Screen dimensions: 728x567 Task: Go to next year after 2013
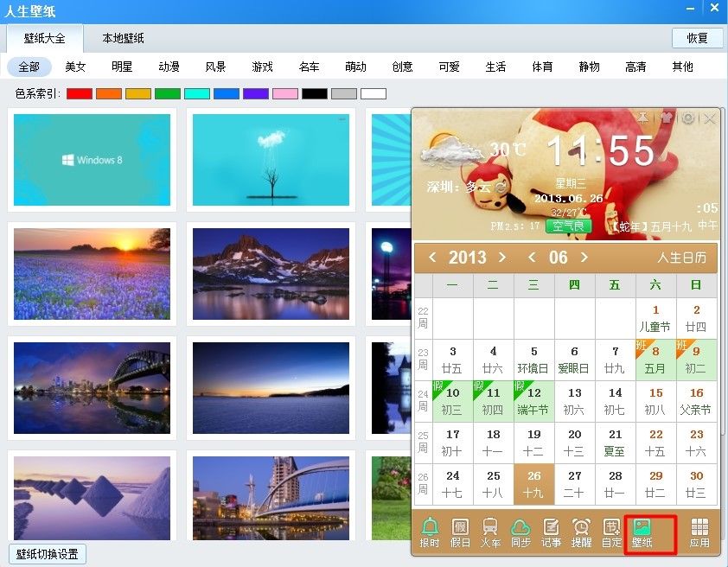(501, 257)
